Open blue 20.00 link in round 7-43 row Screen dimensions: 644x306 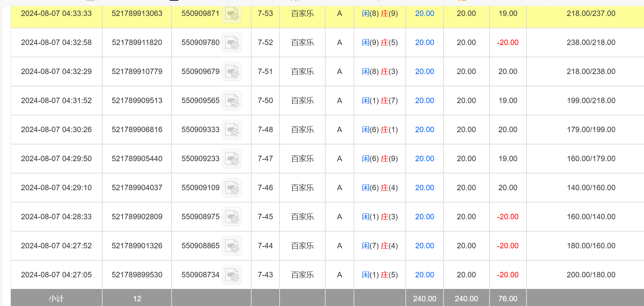click(424, 275)
